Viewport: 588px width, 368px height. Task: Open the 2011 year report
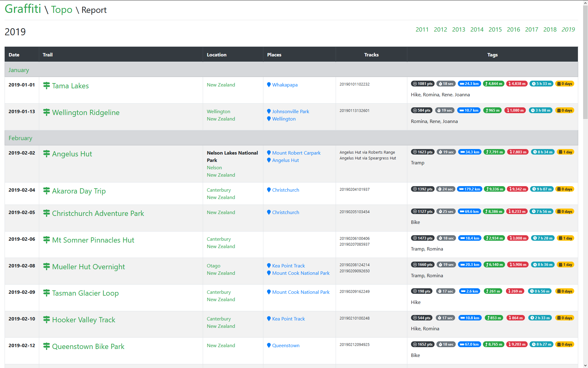422,29
